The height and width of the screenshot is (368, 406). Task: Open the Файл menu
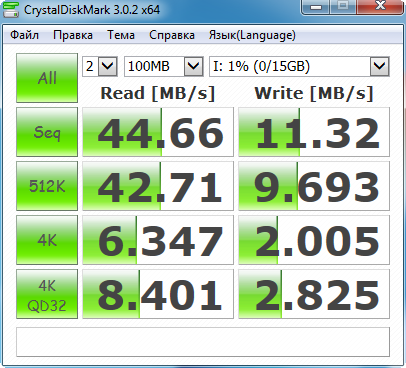[24, 35]
